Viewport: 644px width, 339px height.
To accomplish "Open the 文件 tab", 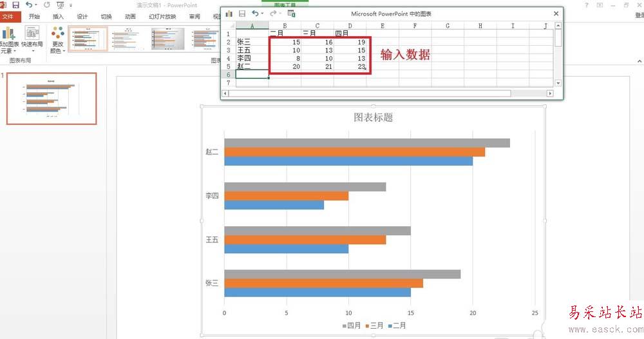I will click(7, 17).
